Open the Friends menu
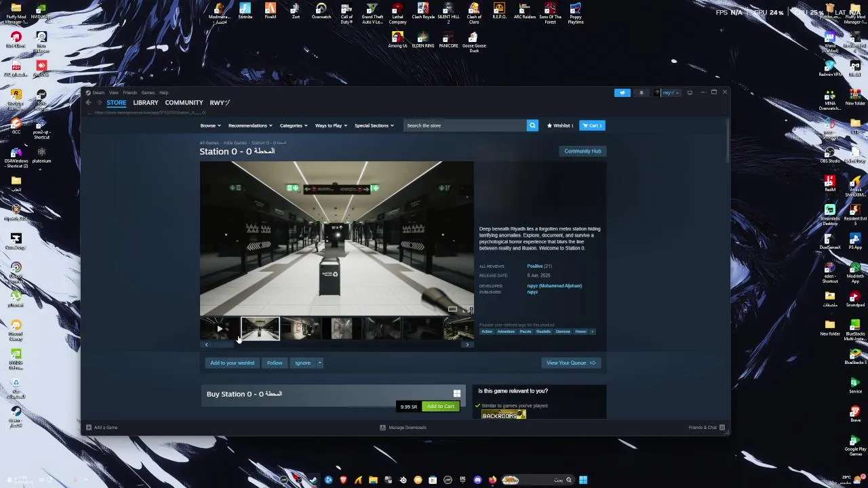Image resolution: width=868 pixels, height=488 pixels. [x=130, y=92]
